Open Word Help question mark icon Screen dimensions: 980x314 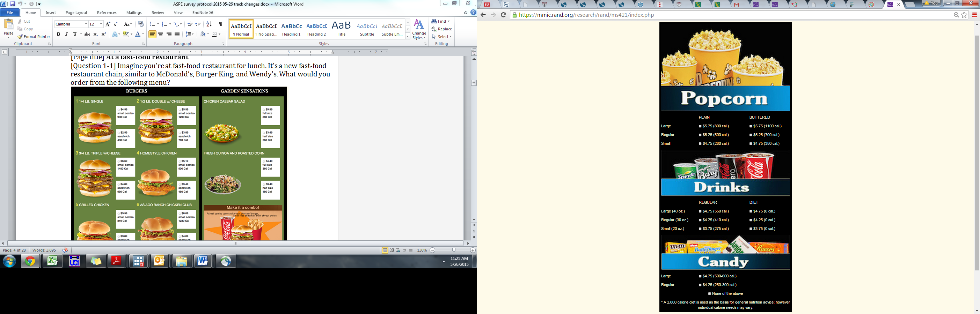473,13
